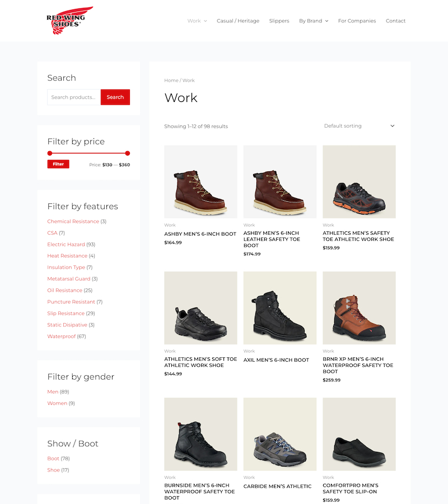448x504 pixels.
Task: Click Home in the breadcrumb
Action: pos(171,80)
